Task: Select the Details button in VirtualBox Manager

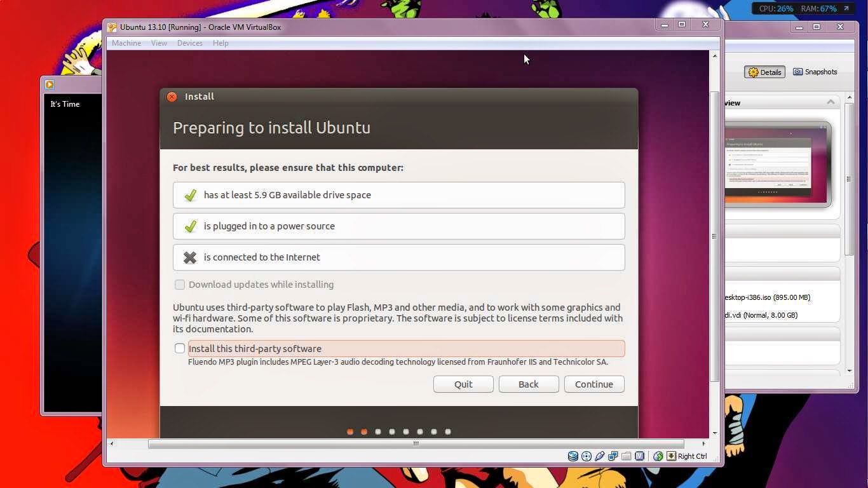Action: pyautogui.click(x=764, y=72)
